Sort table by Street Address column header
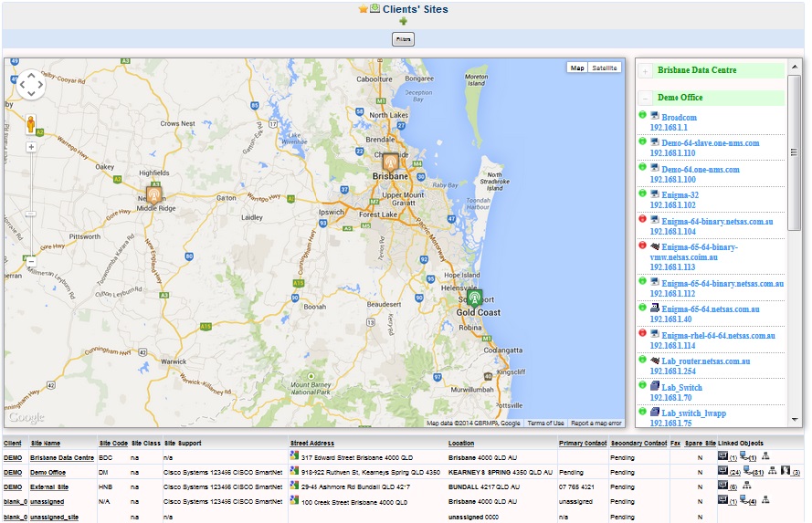812x523 pixels. coord(312,444)
